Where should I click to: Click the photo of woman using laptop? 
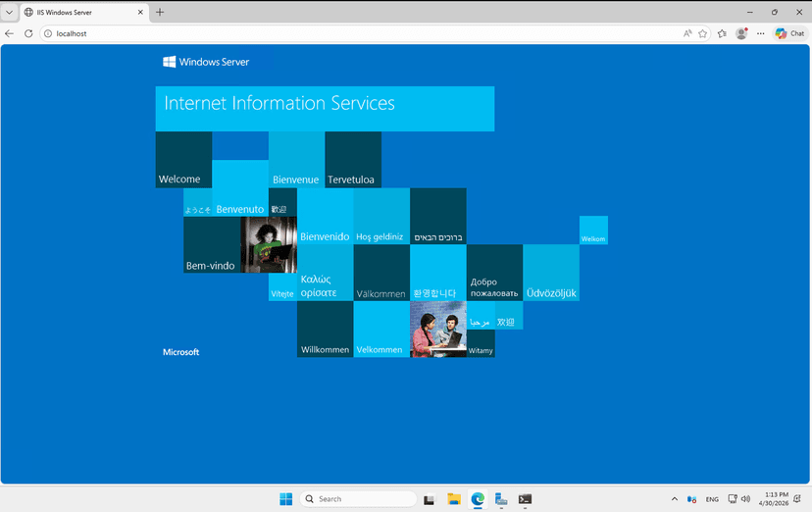(x=269, y=245)
